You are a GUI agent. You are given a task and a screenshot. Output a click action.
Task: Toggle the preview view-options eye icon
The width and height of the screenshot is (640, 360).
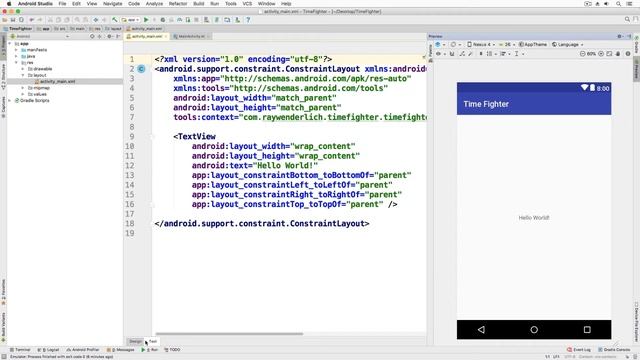pyautogui.click(x=438, y=53)
